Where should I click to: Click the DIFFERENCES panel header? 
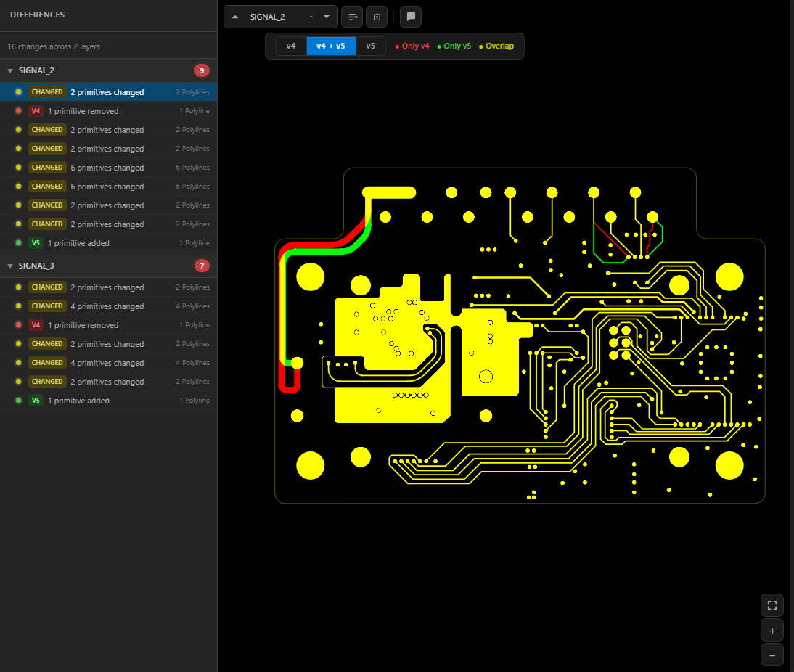click(x=38, y=15)
